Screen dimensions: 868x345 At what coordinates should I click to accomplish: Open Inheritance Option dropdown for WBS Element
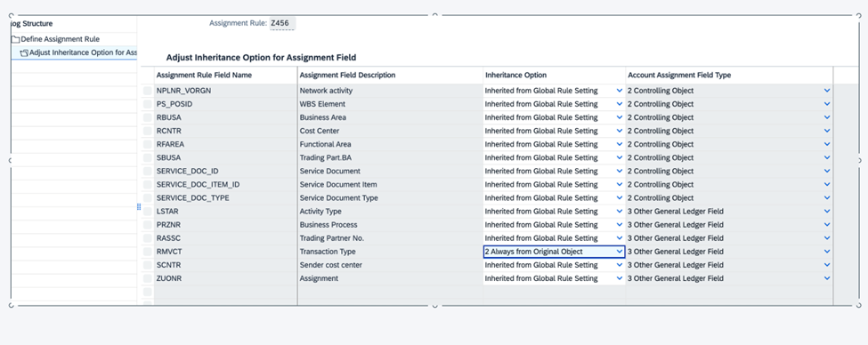point(620,104)
